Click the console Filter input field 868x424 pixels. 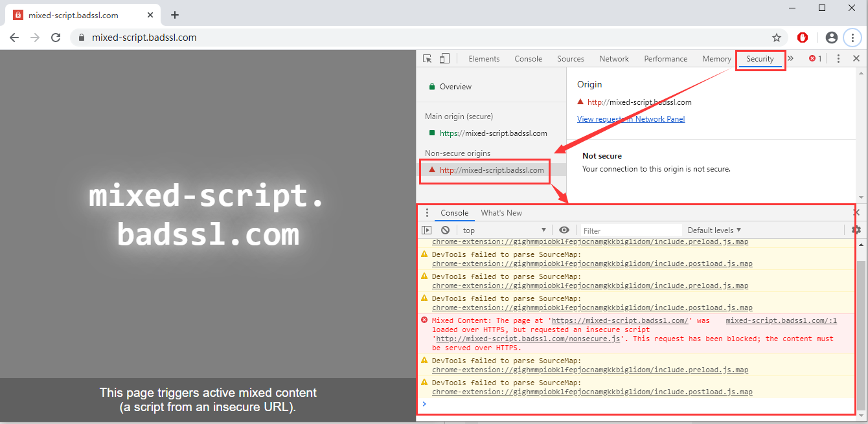tap(630, 230)
